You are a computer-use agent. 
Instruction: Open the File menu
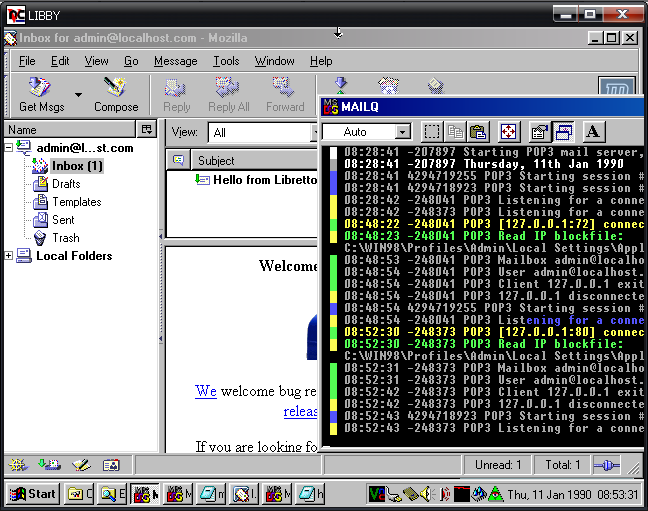point(27,61)
